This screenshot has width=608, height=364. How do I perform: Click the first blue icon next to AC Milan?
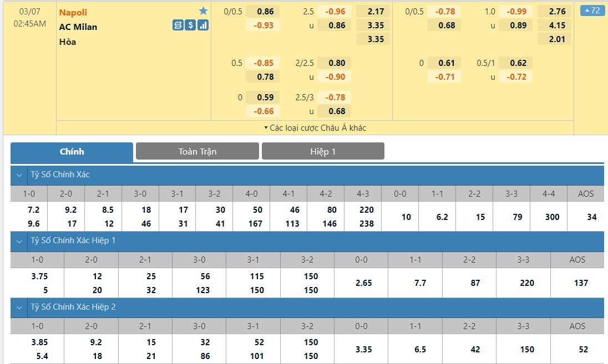pyautogui.click(x=178, y=25)
